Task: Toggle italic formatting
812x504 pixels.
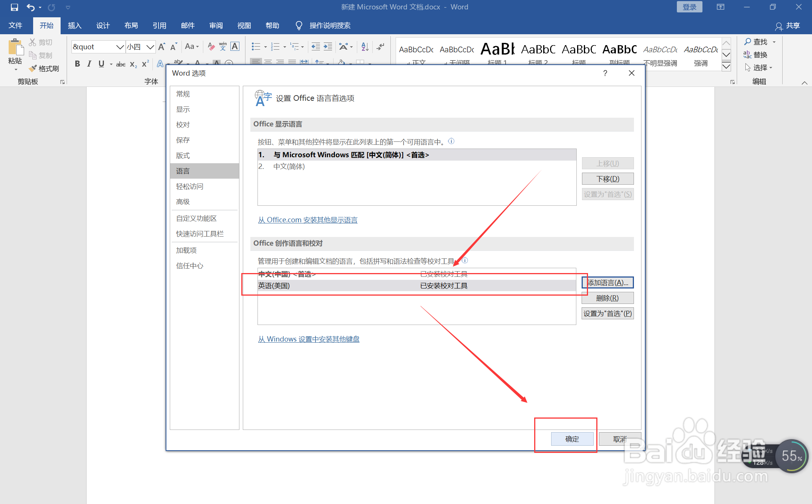Action: pyautogui.click(x=89, y=64)
